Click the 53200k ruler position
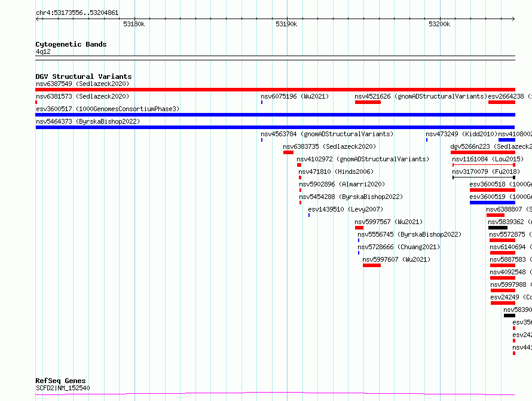The image size is (532, 401). tap(439, 24)
